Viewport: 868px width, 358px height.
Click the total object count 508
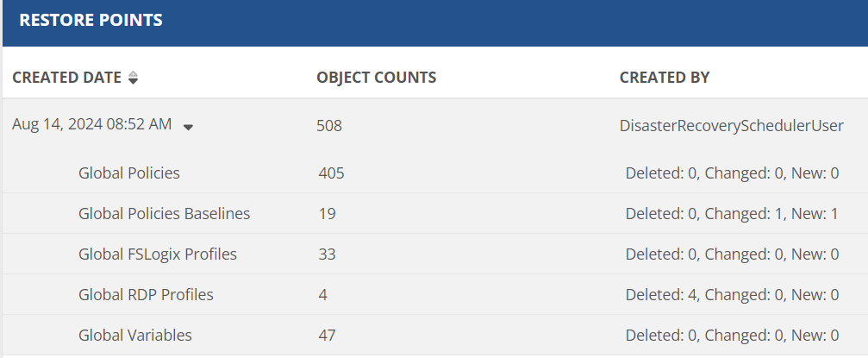click(x=329, y=126)
